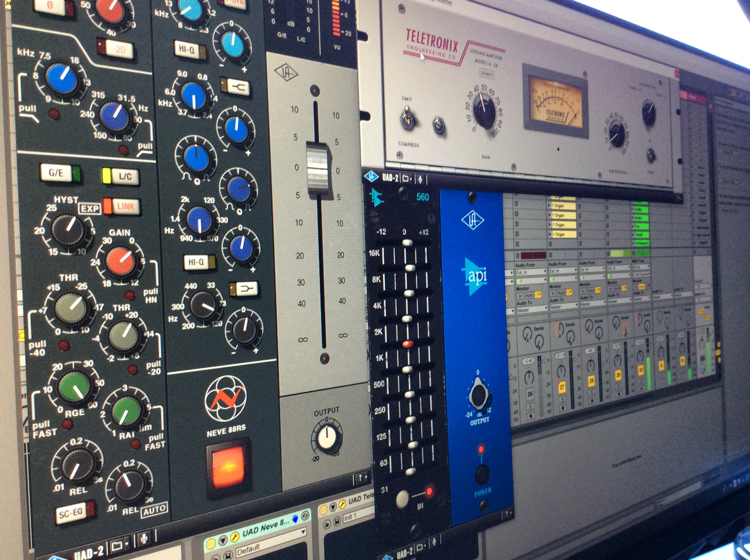The image size is (750, 560).
Task: Collapse the UAD Neve device with its triangle
Action: point(223,540)
